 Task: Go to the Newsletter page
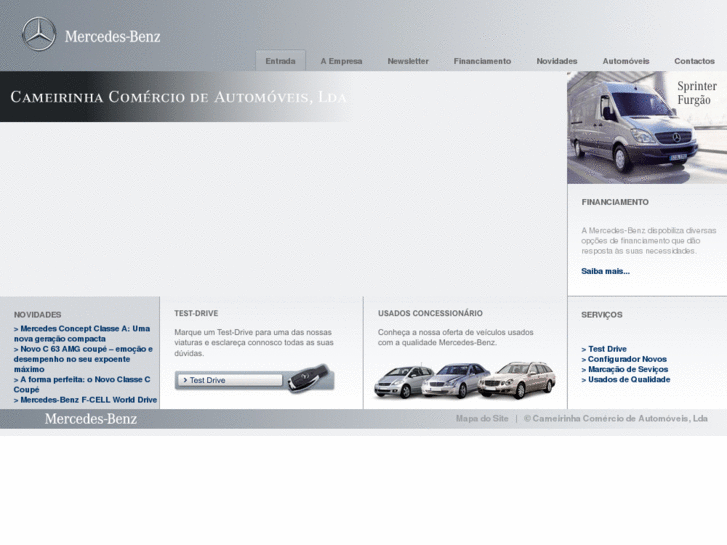(x=408, y=61)
